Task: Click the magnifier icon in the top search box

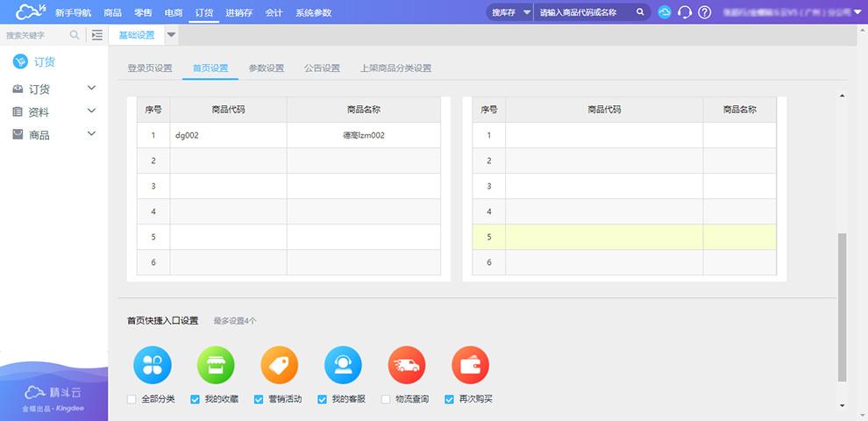Action: (640, 11)
